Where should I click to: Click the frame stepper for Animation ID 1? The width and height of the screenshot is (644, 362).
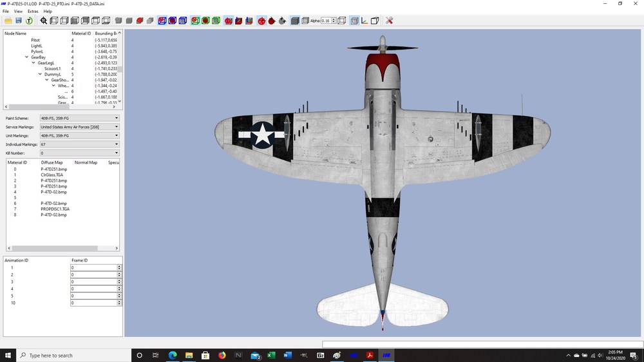pos(119,267)
